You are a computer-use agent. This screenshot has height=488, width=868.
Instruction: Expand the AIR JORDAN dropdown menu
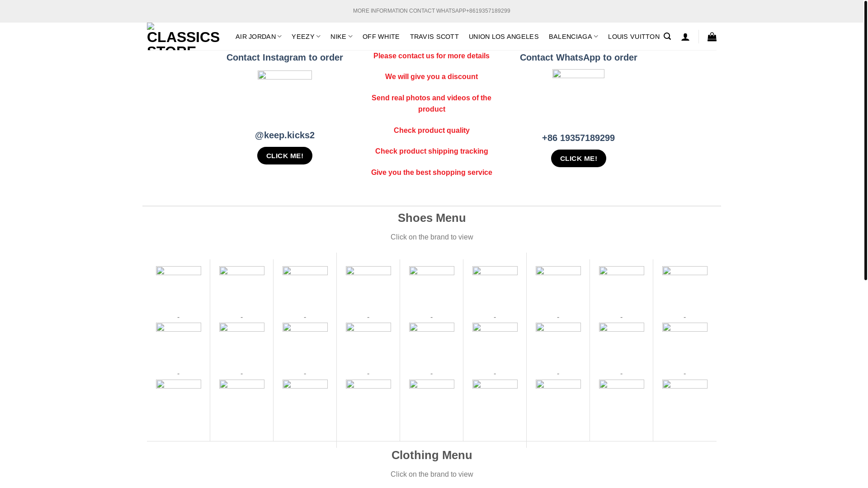pos(259,37)
